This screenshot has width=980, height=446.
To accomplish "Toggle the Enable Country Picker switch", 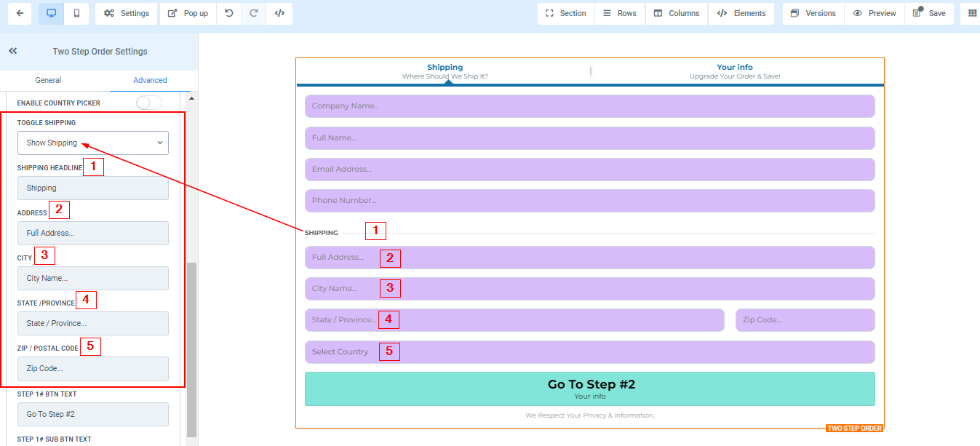I will 149,103.
